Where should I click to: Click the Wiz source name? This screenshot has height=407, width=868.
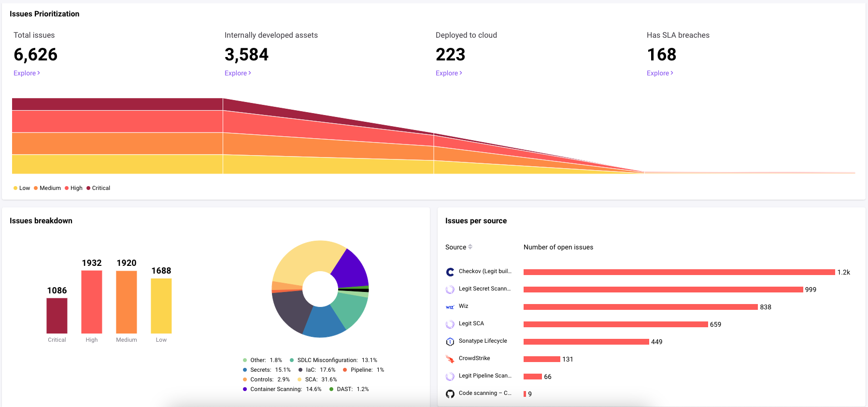tap(464, 306)
